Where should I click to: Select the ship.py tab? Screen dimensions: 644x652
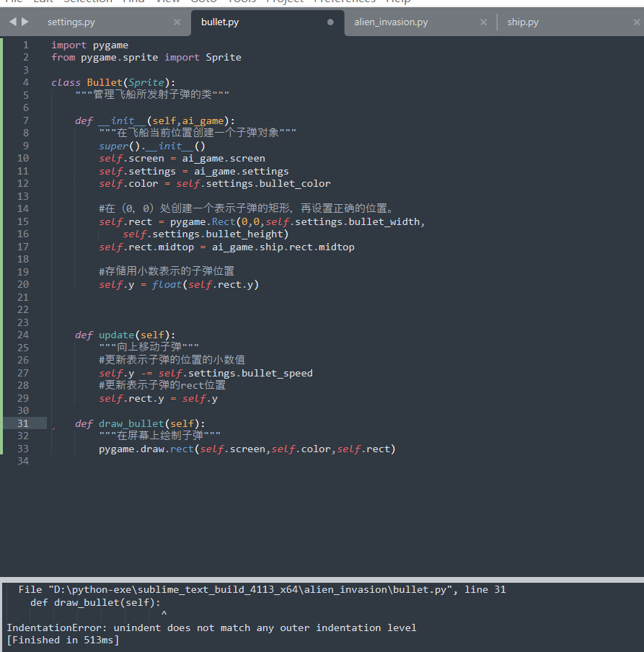[522, 22]
